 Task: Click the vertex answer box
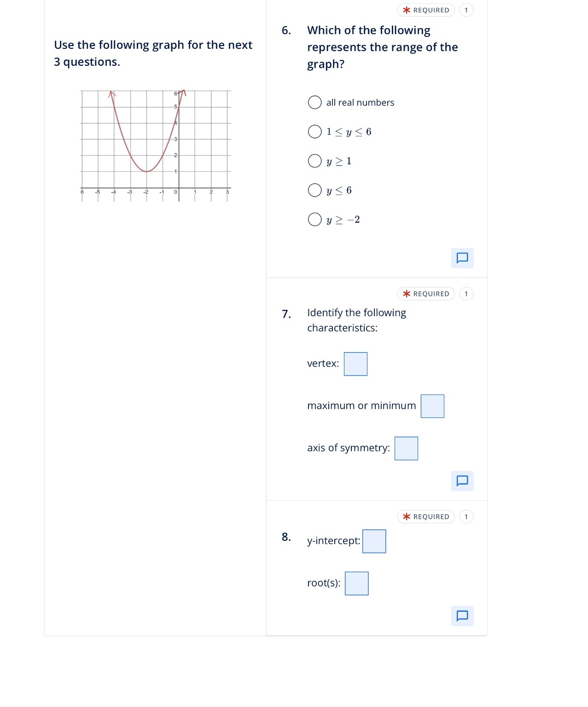coord(355,364)
